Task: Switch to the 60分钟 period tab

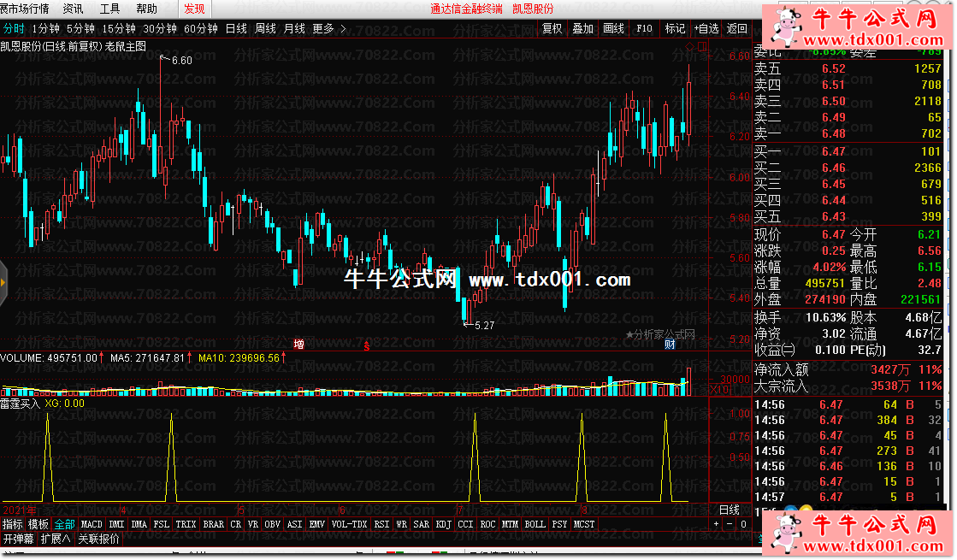Action: 201,29
